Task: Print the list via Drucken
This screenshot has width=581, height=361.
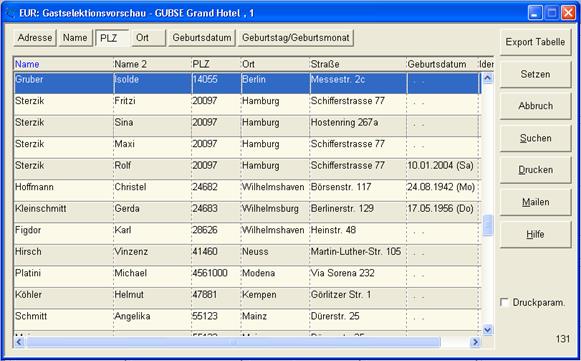Action: click(535, 170)
